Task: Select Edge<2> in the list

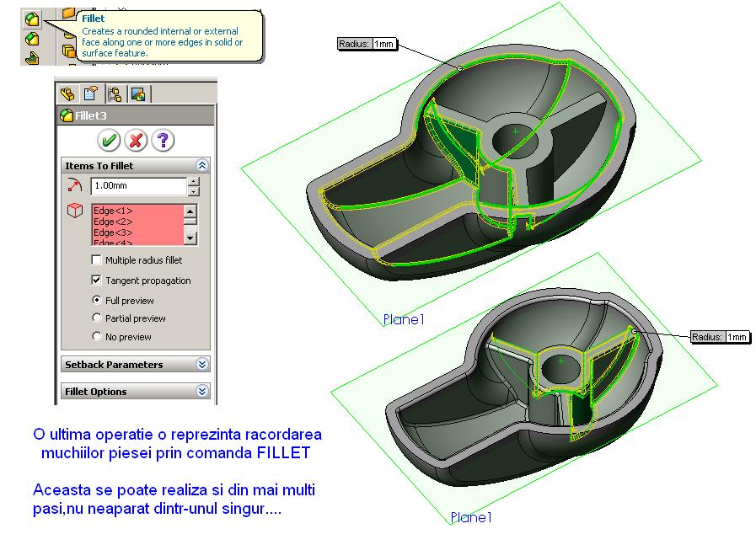Action: [x=113, y=222]
